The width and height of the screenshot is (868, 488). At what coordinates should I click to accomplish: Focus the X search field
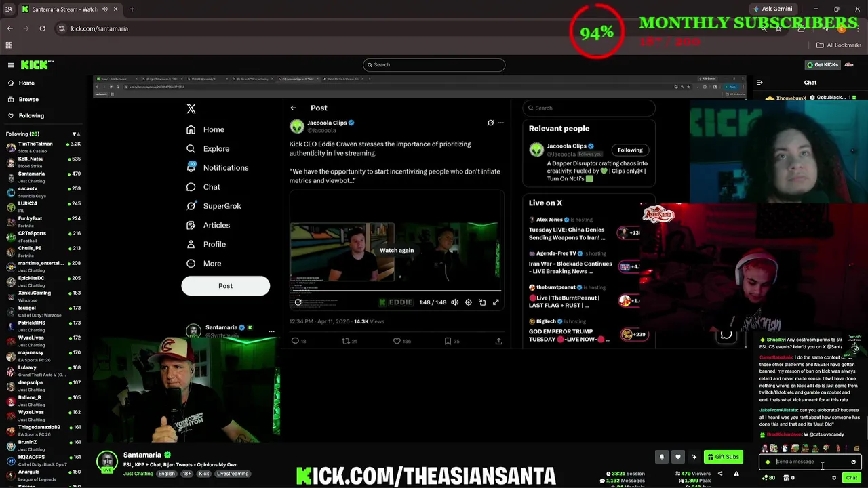pyautogui.click(x=589, y=108)
